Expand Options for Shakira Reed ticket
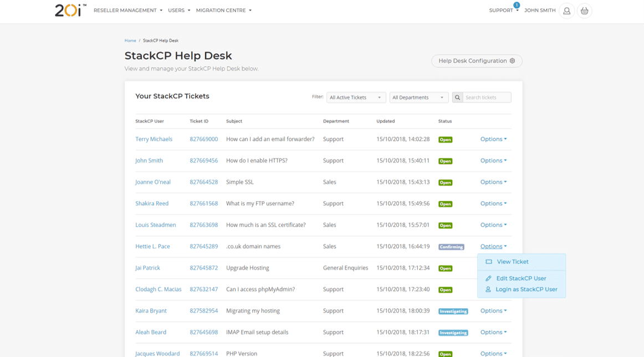644x357 pixels. [x=493, y=203]
